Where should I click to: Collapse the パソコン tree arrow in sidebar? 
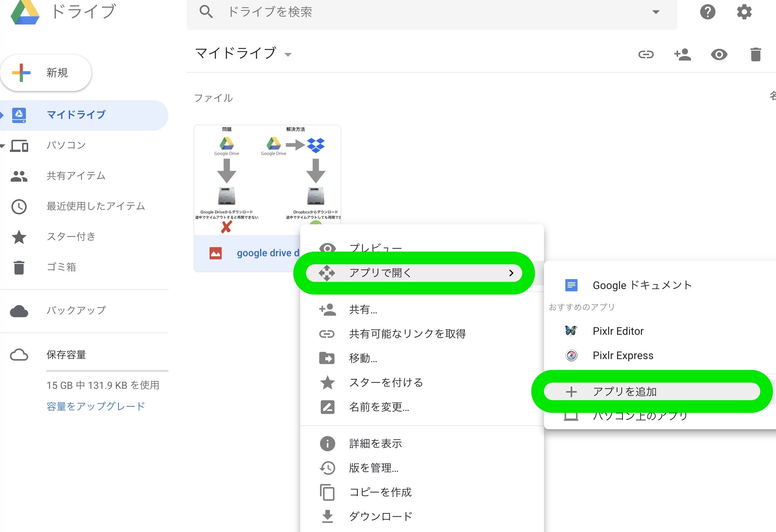click(x=2, y=146)
